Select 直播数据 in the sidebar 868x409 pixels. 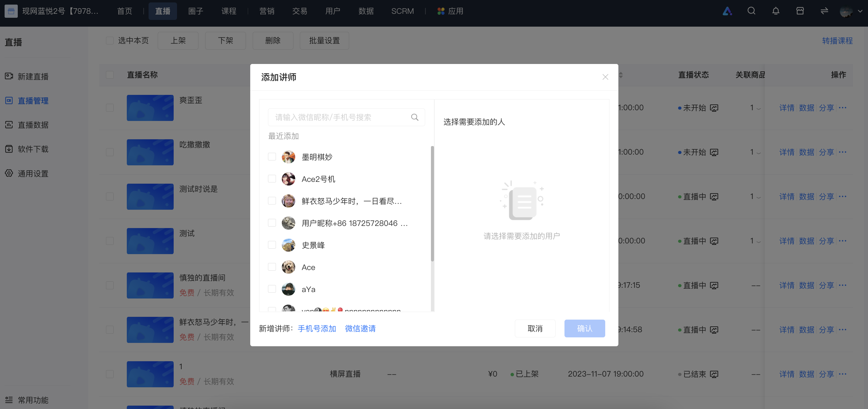[27, 125]
